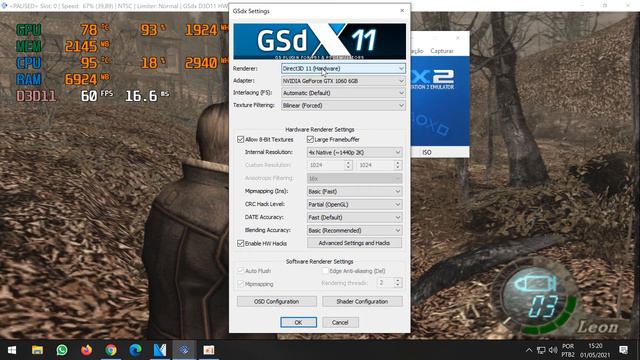The width and height of the screenshot is (640, 360).
Task: Open the Mipmapping (Ins) dropdown
Action: tap(354, 191)
